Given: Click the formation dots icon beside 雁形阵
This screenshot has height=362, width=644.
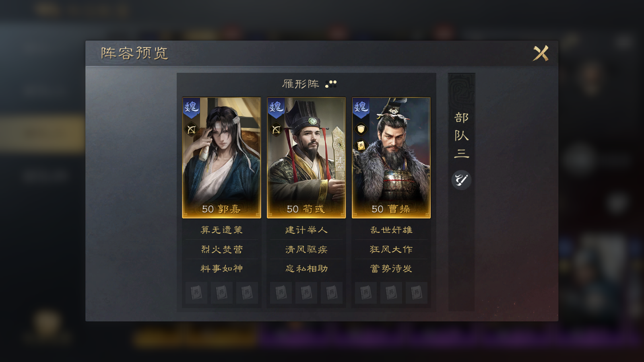Looking at the screenshot, I should coord(331,84).
